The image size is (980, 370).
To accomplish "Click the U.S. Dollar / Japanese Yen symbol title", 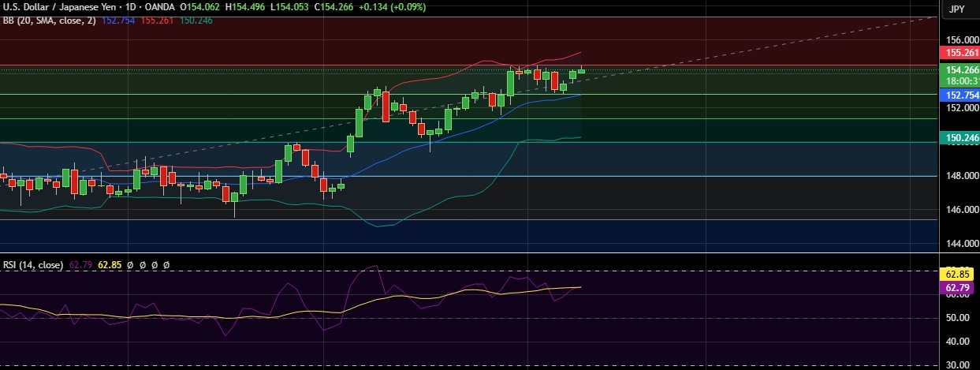I will click(58, 7).
